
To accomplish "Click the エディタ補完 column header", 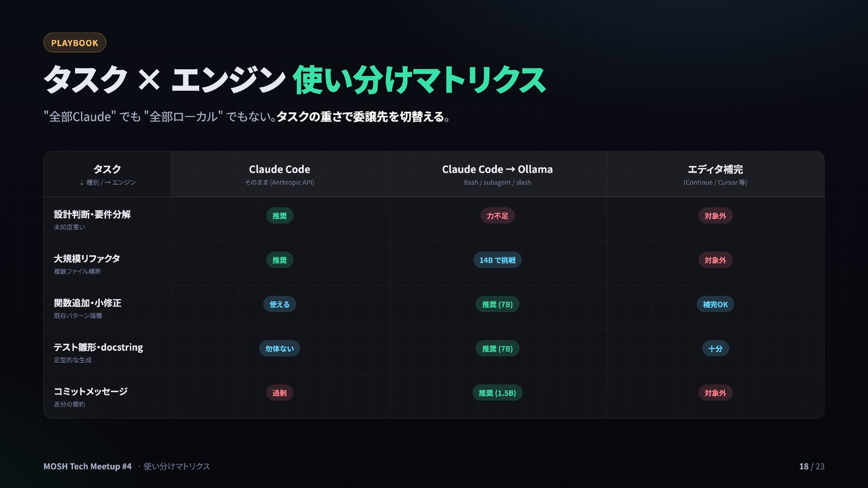I will [715, 174].
